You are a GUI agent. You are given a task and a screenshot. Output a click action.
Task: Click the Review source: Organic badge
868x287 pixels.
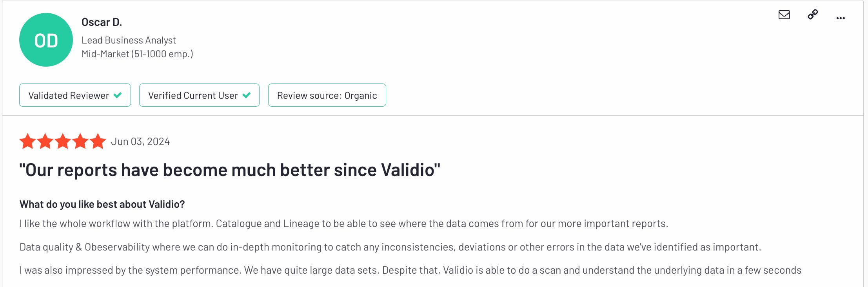tap(327, 95)
